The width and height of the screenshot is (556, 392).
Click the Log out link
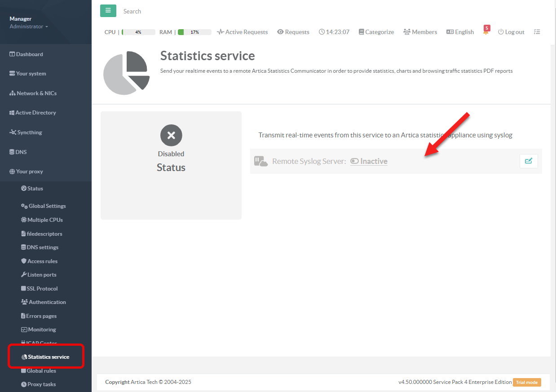click(511, 32)
